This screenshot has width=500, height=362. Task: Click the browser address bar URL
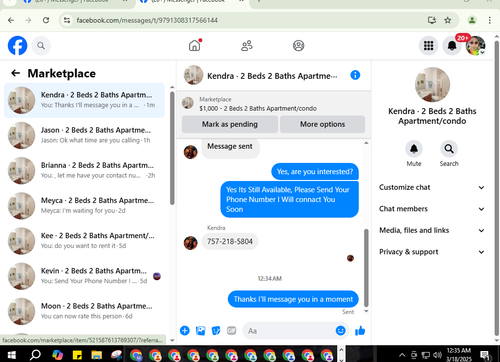click(147, 20)
